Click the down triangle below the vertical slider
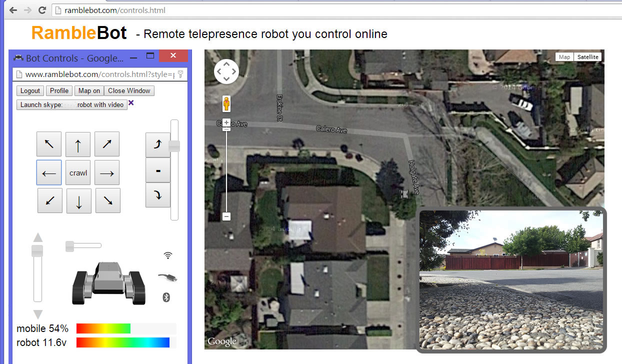Viewport: 622px width, 364px height. tap(38, 314)
